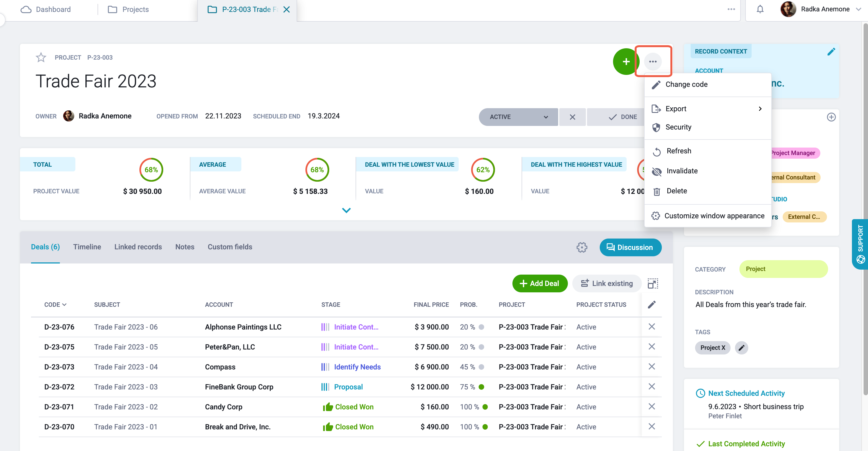Viewport: 868px width, 451px height.
Task: Edit record context with pencil icon
Action: click(x=831, y=52)
